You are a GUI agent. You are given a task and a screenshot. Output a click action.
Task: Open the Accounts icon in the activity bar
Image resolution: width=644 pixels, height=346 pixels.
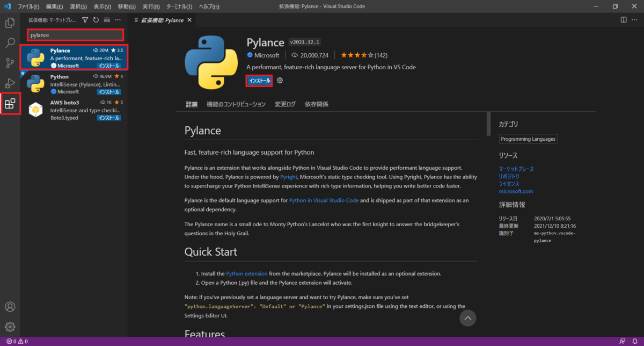(x=10, y=307)
